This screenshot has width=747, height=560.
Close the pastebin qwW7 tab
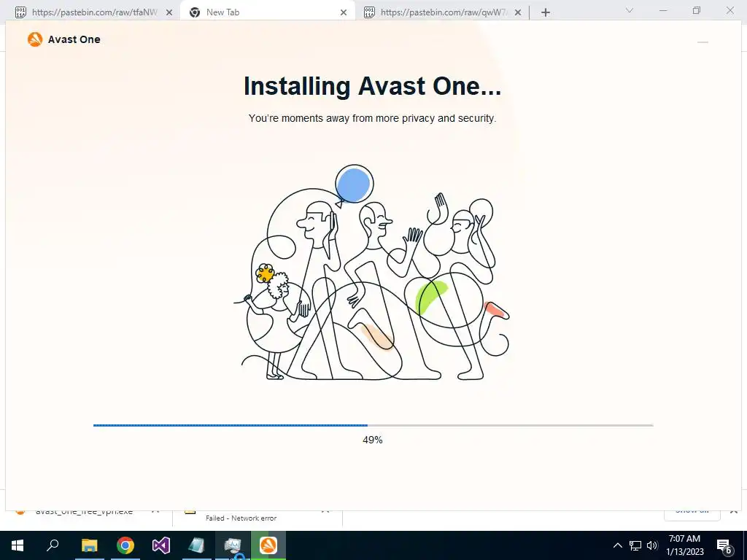coord(518,13)
